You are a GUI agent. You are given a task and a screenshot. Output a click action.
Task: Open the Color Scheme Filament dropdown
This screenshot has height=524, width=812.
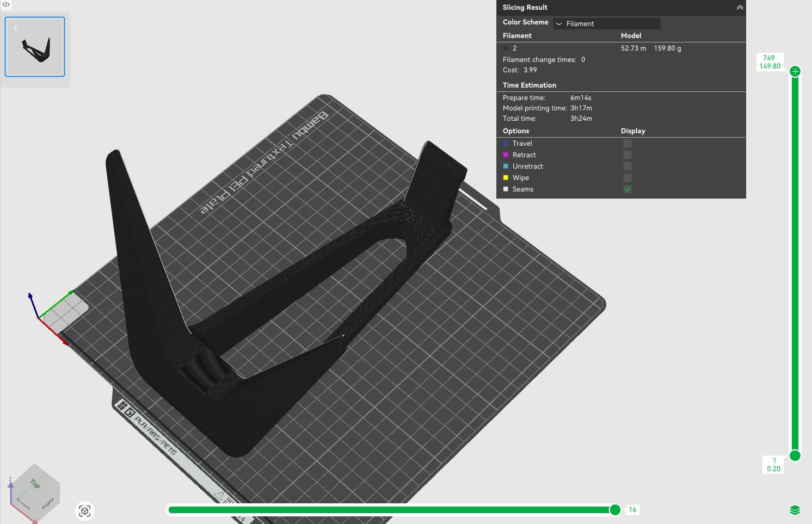606,23
